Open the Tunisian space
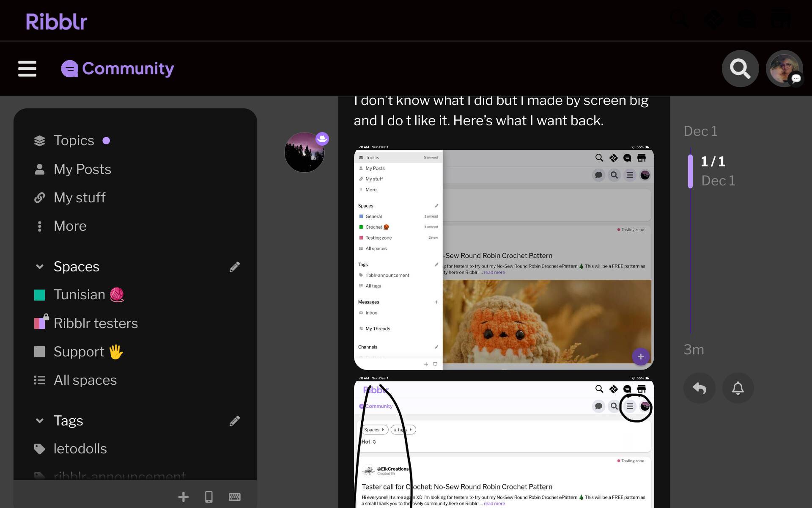Screen dimensions: 812x508 pos(80,295)
